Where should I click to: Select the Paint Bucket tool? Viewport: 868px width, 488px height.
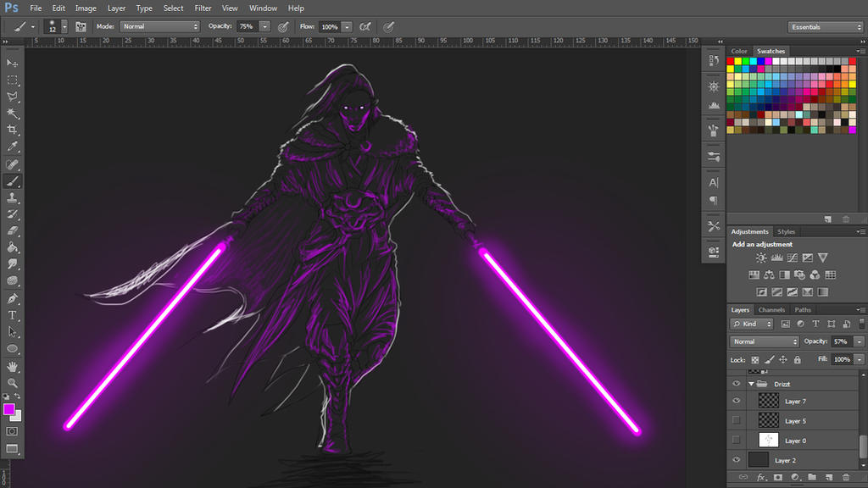click(12, 247)
